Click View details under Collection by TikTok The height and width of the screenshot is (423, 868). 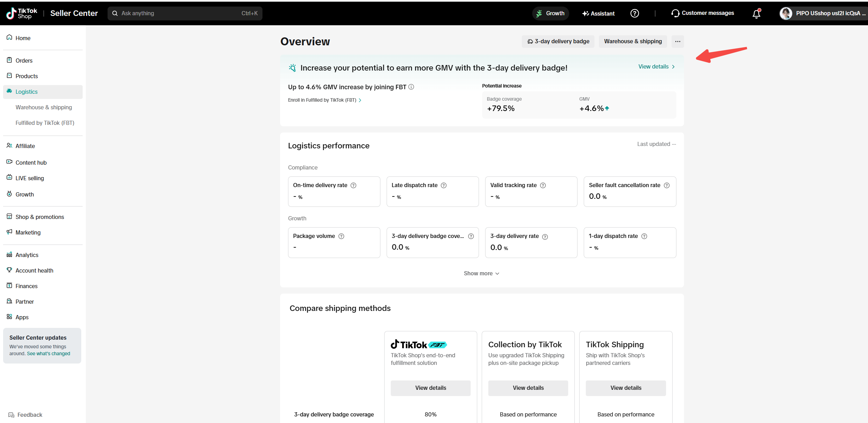coord(528,388)
